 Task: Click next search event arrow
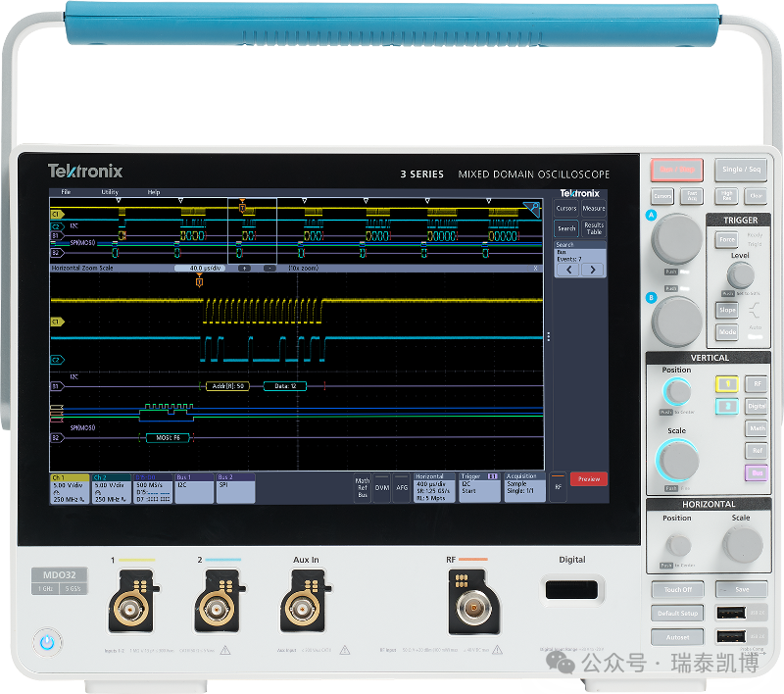click(592, 270)
